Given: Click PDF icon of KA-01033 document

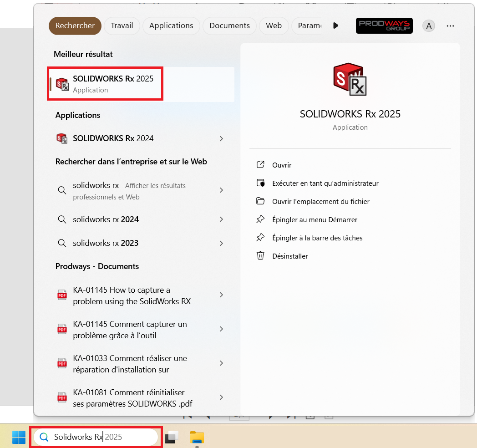Looking at the screenshot, I should 62,363.
